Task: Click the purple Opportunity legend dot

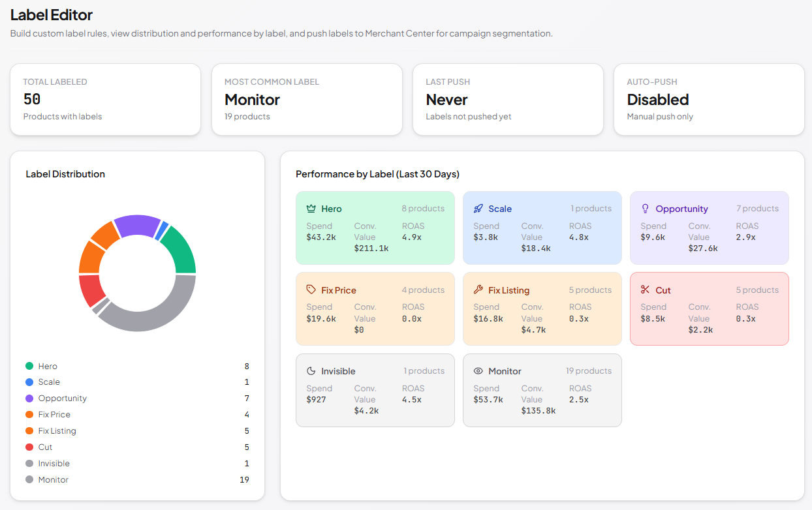Action: point(29,398)
